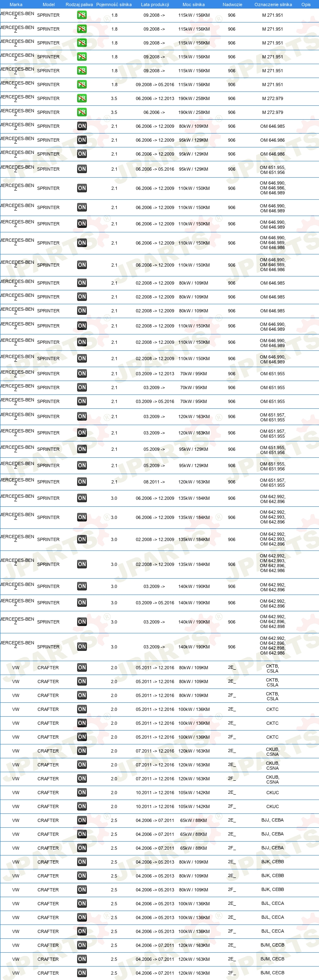Click BJM, CECB text in the 2F_ row
The image size is (319, 980).
(x=272, y=973)
